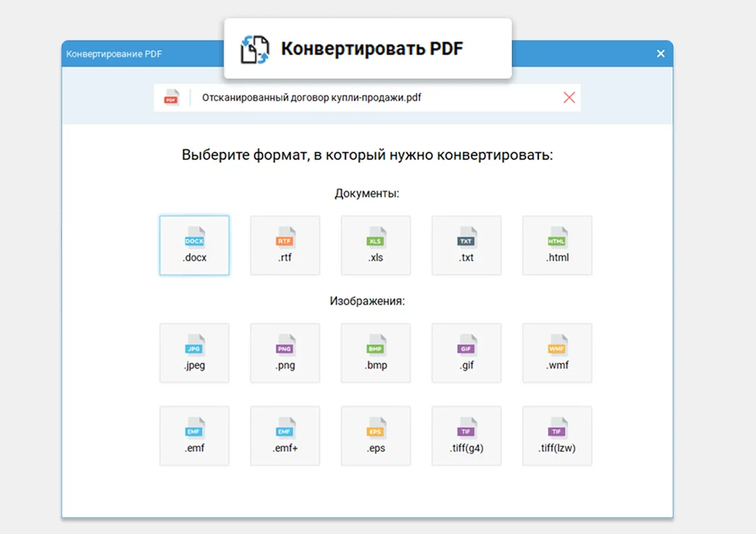Pick the .xls spreadsheet format
Viewport: 756px width, 534px height.
(376, 245)
